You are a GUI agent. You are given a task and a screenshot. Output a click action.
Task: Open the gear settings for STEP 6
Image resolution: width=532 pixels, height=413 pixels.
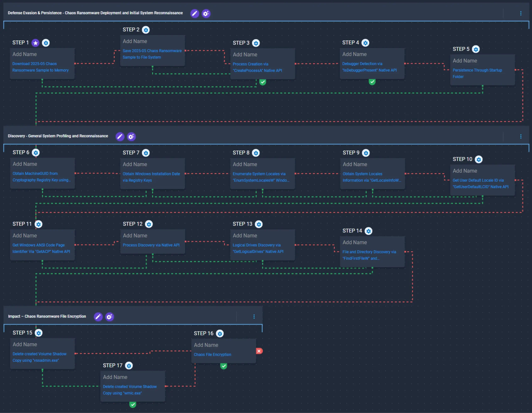(x=36, y=153)
